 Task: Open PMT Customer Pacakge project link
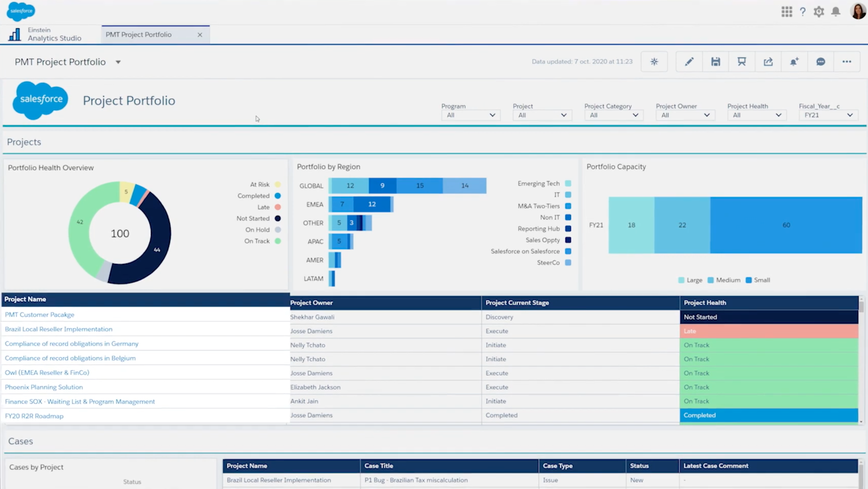(39, 315)
